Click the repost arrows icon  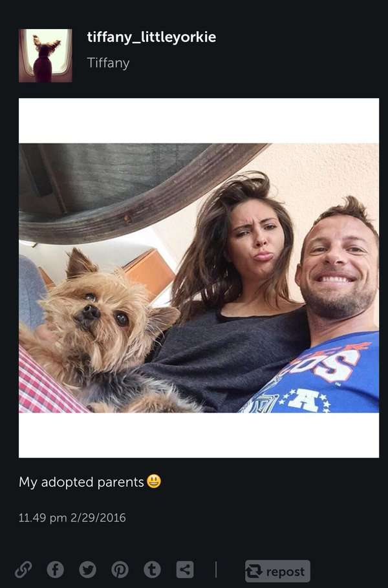click(254, 571)
